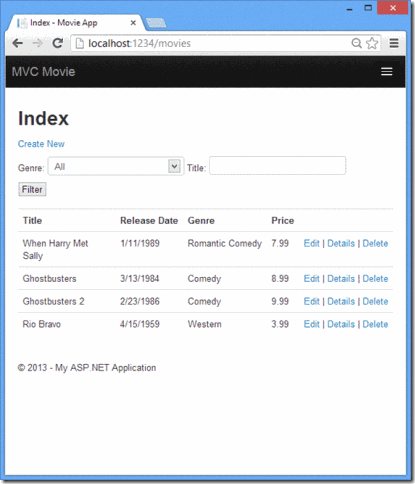Select the Romantic Comedy genre cell
Screen dimensions: 415x484
(x=225, y=243)
